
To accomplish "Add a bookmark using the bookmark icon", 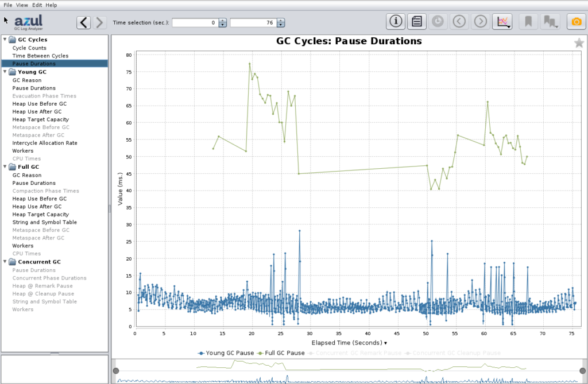I will pos(528,21).
